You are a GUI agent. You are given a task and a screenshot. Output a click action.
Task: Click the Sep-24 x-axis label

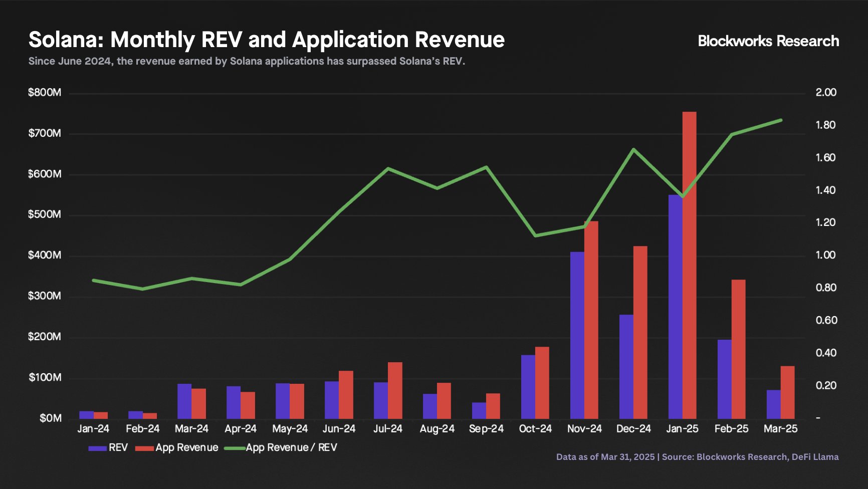point(486,429)
